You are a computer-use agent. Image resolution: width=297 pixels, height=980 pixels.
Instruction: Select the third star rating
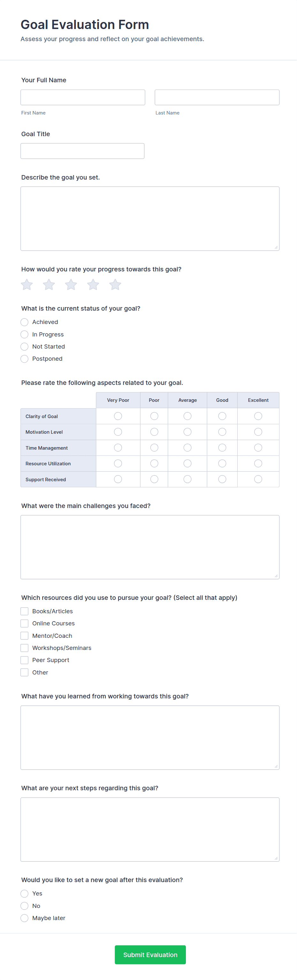pos(71,284)
